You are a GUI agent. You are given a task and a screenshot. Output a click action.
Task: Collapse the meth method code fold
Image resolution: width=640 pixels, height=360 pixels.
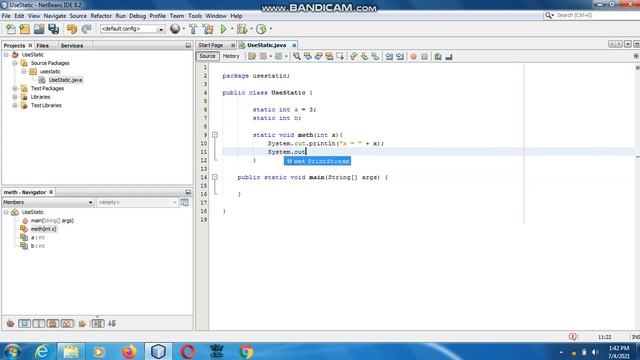click(215, 135)
